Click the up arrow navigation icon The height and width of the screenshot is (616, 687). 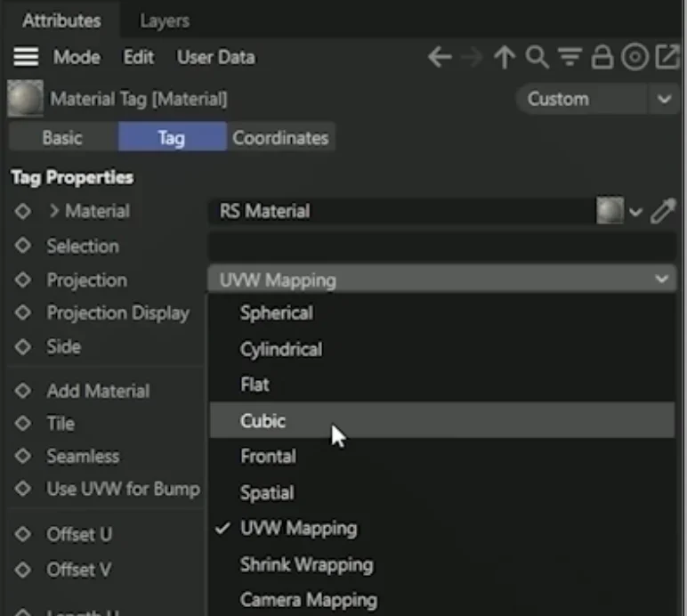tap(505, 57)
